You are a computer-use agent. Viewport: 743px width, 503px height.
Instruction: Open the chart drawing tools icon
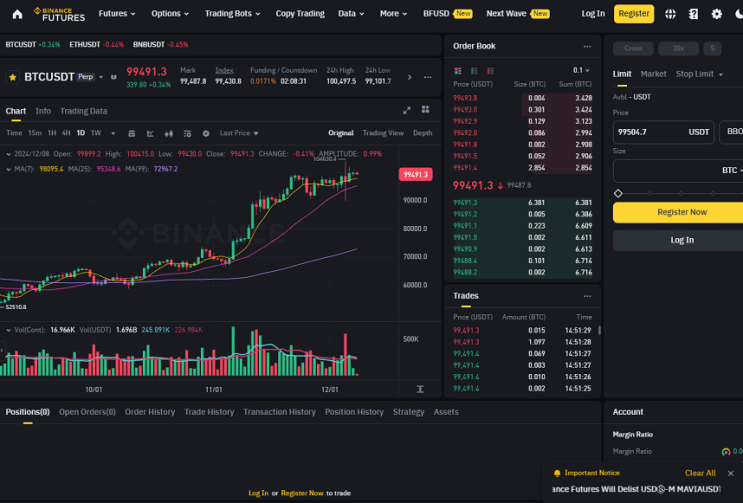(150, 134)
